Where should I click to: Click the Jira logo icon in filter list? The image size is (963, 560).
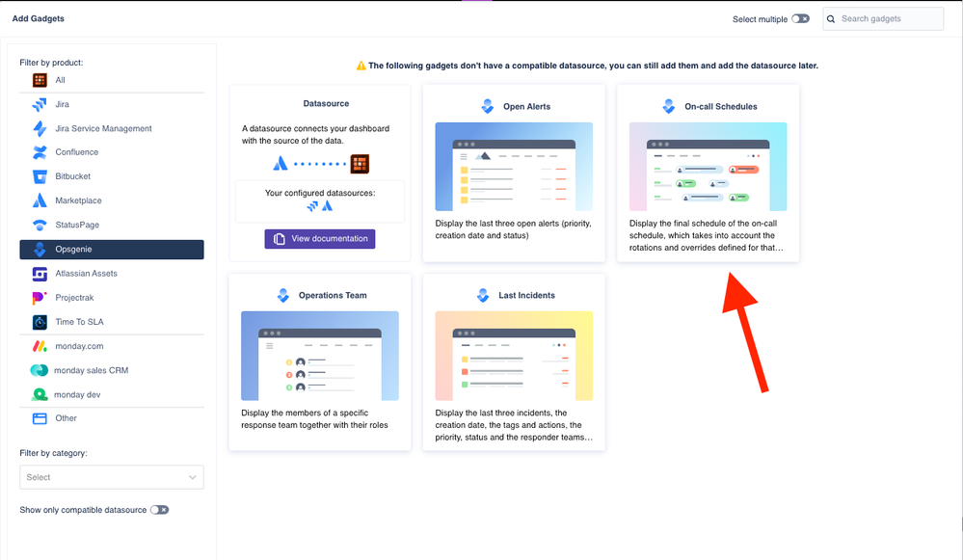click(x=40, y=104)
